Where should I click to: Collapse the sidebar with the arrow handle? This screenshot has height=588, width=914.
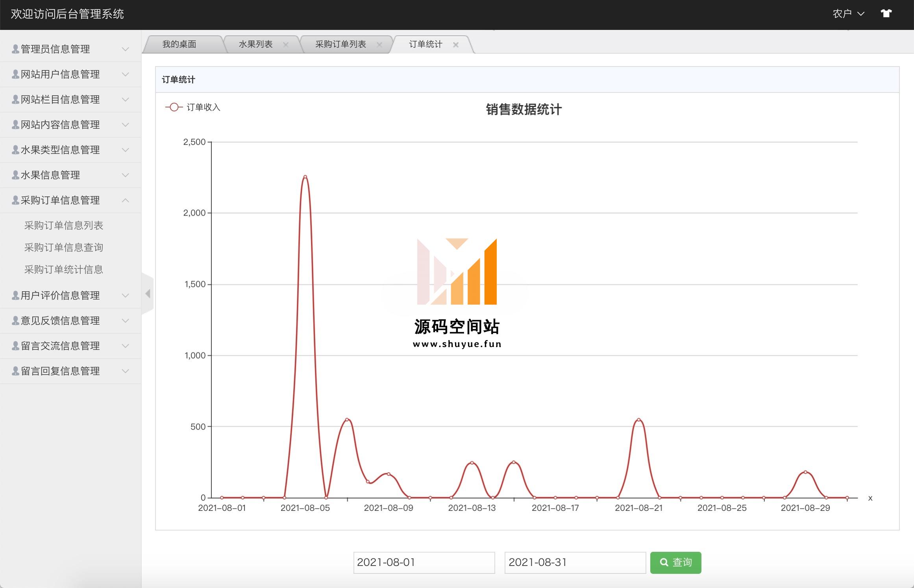click(148, 294)
